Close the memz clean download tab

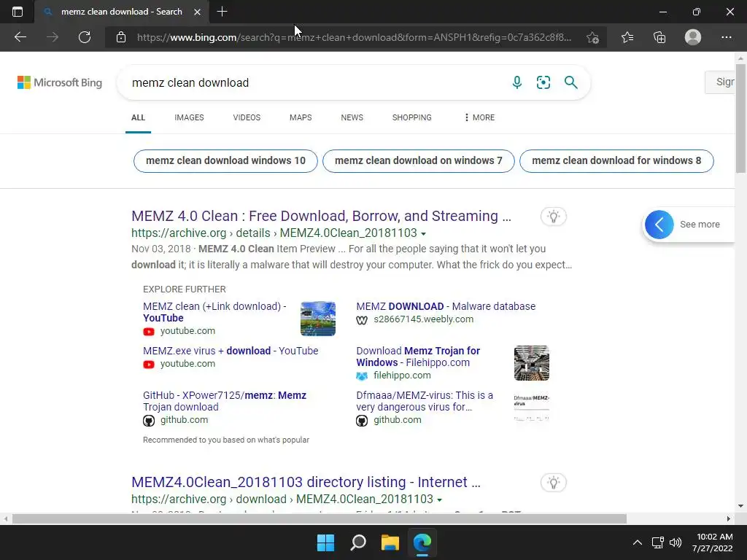197,12
